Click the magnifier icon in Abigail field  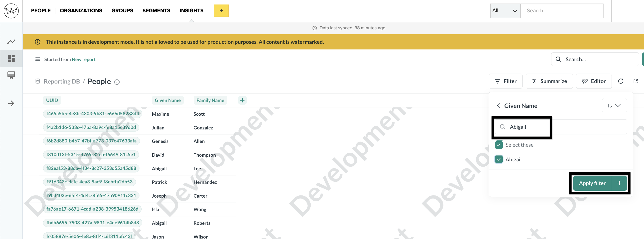click(502, 127)
